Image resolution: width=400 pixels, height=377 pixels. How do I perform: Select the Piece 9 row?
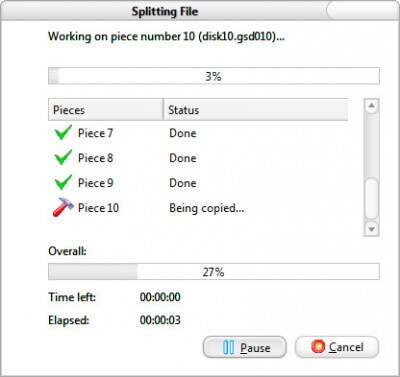coord(198,183)
